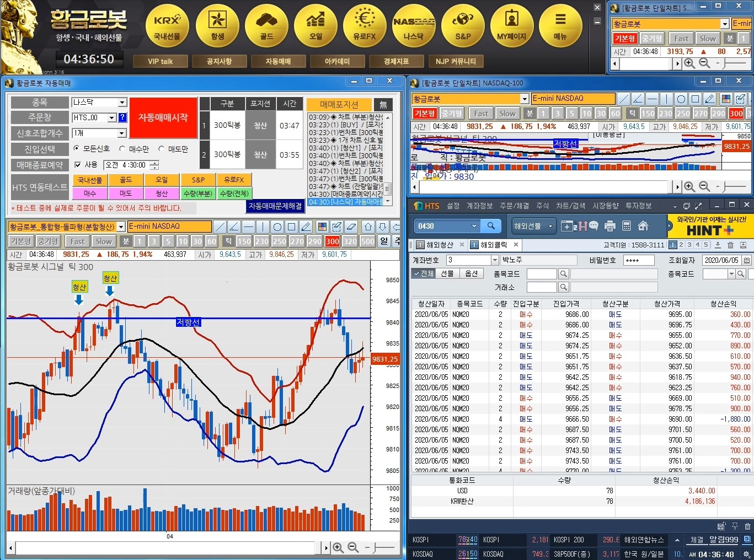Expand 0430 screen number dropdown
Screen dimensions: 754x560
(474, 226)
